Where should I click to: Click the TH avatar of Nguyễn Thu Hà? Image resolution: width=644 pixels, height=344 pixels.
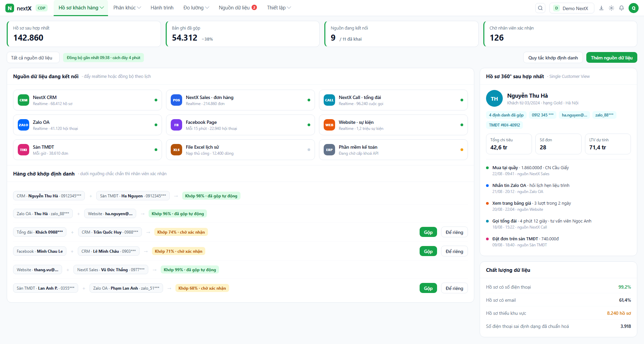point(494,99)
